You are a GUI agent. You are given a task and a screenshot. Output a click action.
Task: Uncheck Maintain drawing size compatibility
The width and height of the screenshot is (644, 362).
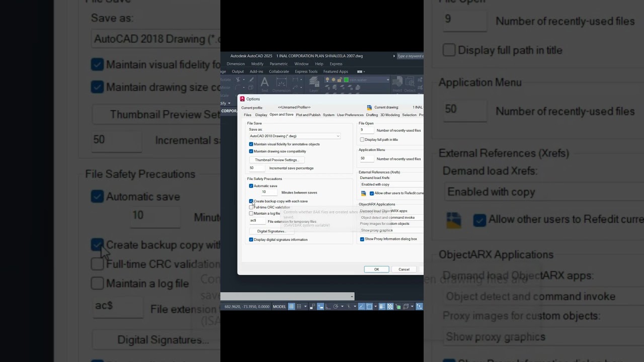pyautogui.click(x=251, y=151)
